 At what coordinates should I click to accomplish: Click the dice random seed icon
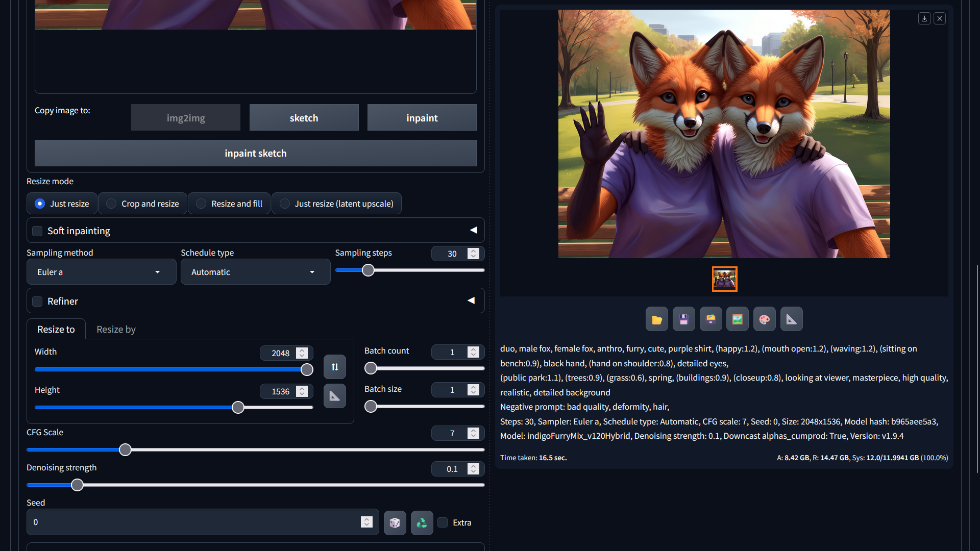(x=395, y=522)
